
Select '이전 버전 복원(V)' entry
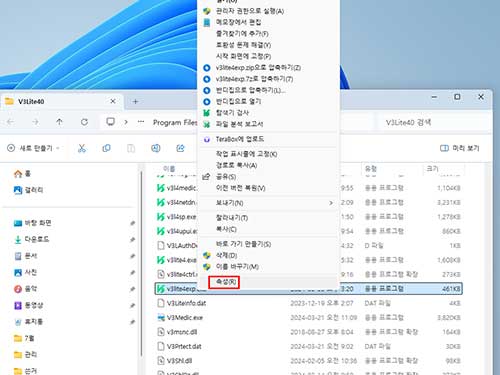coord(240,188)
